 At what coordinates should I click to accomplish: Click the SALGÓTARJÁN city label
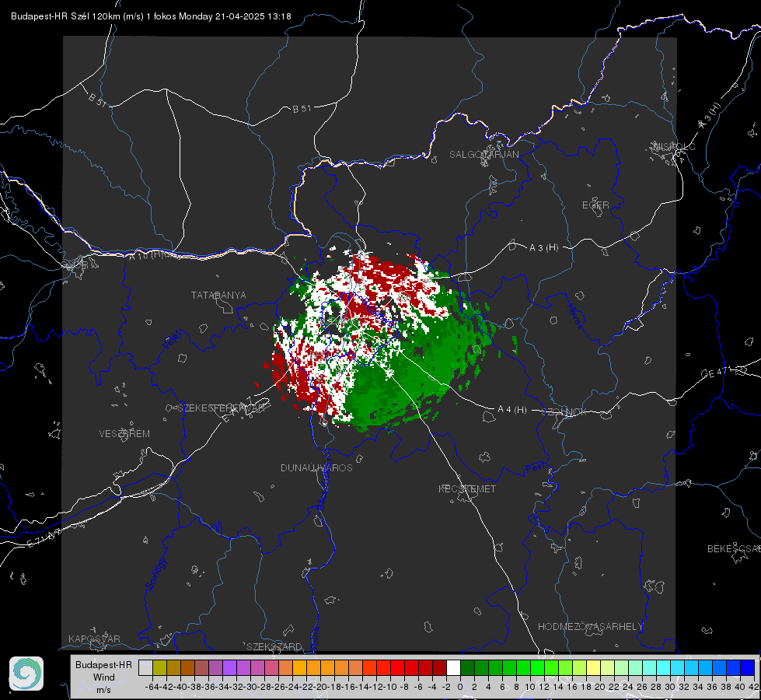pos(483,155)
